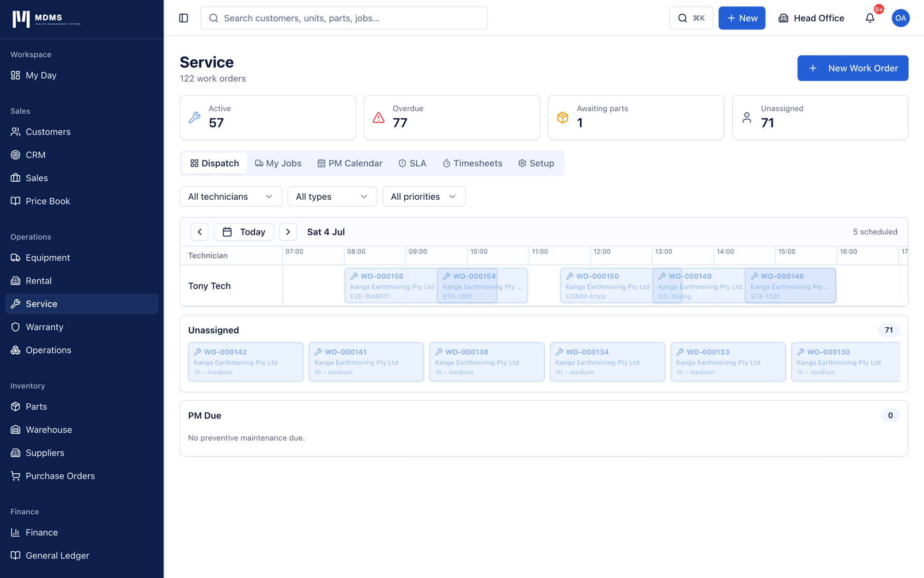Open My Day from the sidebar

pos(82,75)
